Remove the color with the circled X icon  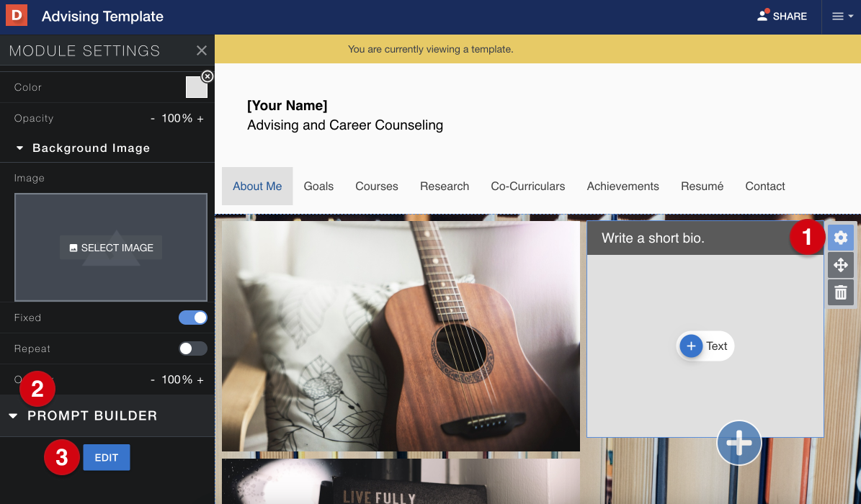[x=207, y=76]
